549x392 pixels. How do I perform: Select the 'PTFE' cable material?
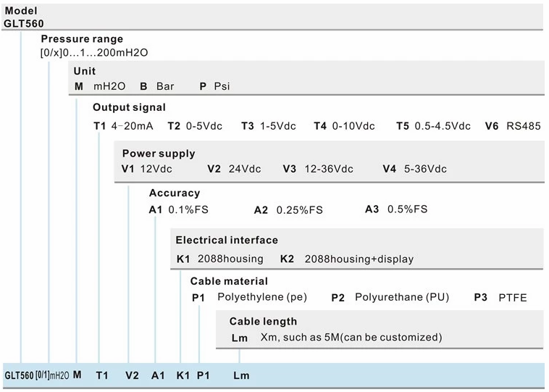click(x=513, y=298)
